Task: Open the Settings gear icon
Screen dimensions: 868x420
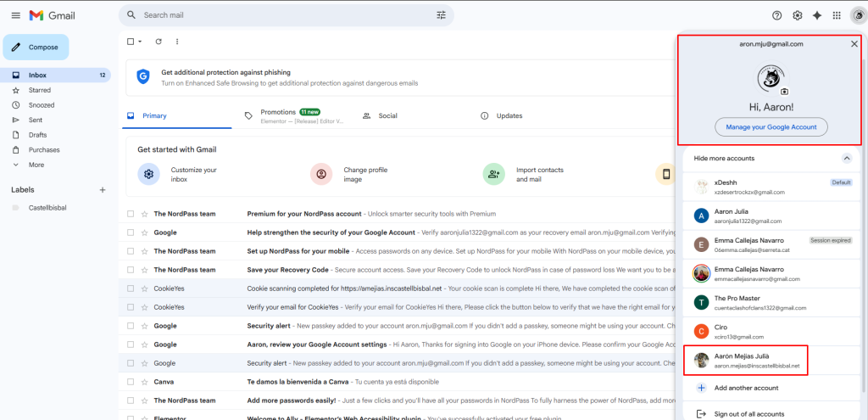Action: point(797,15)
